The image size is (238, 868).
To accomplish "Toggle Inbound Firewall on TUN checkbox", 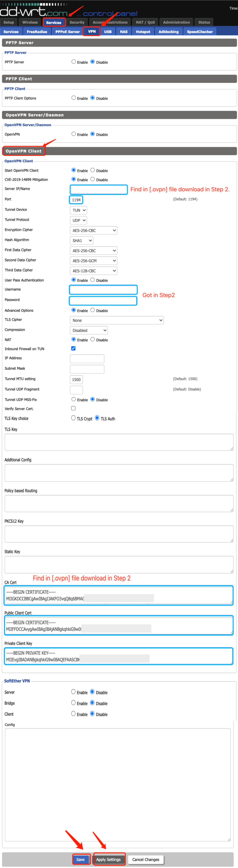I will pos(73,348).
